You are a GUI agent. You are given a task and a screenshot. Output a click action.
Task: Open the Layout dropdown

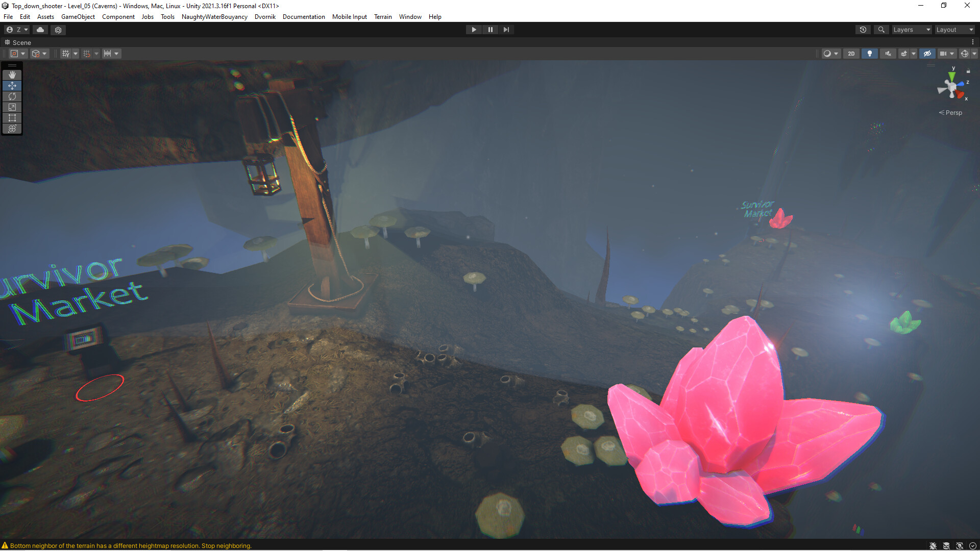(x=953, y=30)
